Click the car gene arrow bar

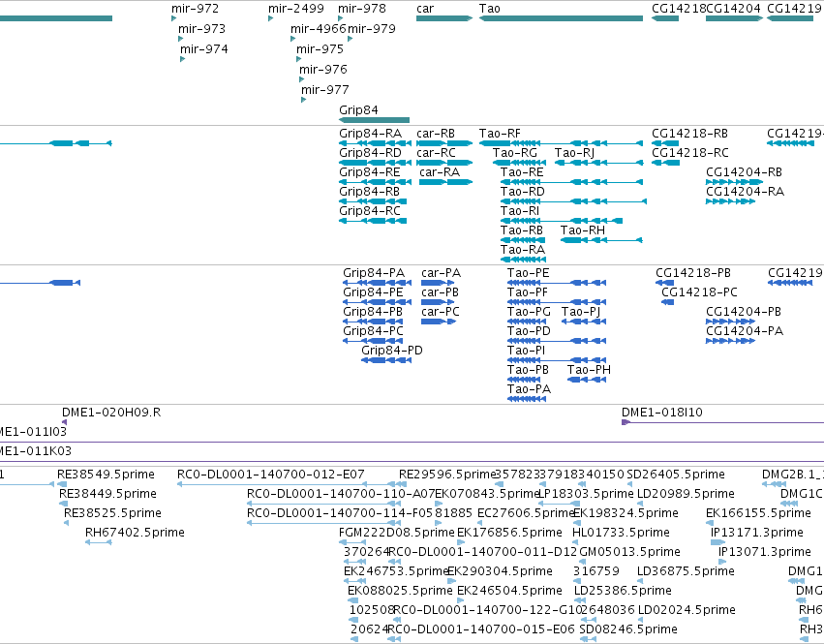[444, 18]
